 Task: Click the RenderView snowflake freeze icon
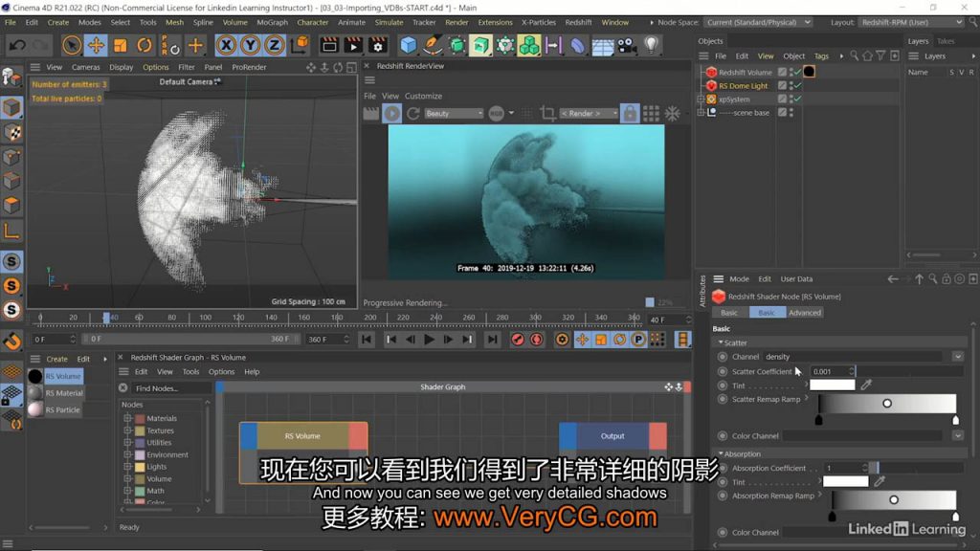tap(673, 113)
